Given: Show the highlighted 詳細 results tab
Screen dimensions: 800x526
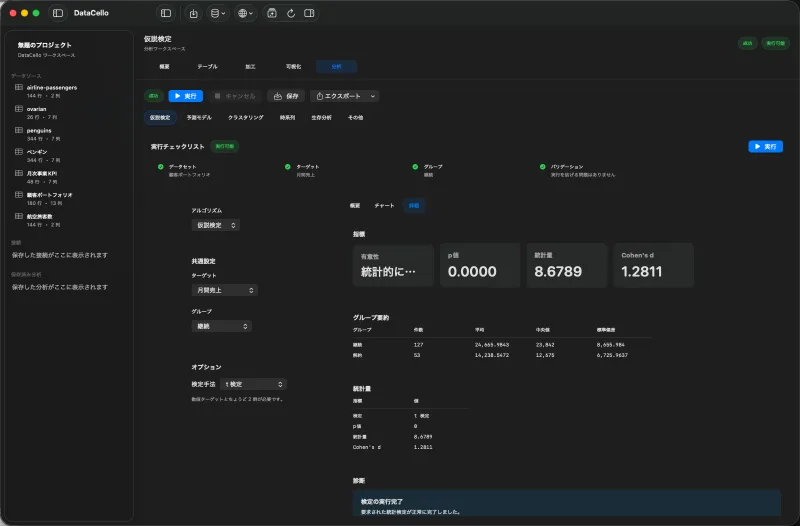Looking at the screenshot, I should [x=414, y=206].
